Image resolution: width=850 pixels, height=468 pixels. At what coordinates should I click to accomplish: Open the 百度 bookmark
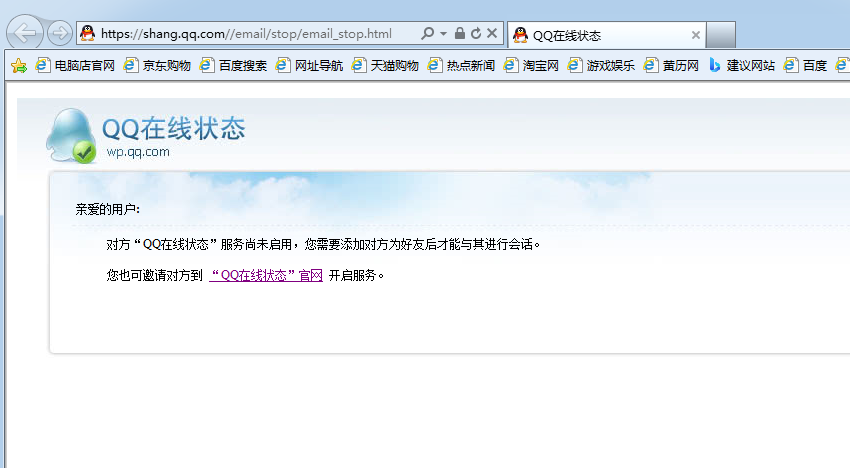[x=804, y=66]
